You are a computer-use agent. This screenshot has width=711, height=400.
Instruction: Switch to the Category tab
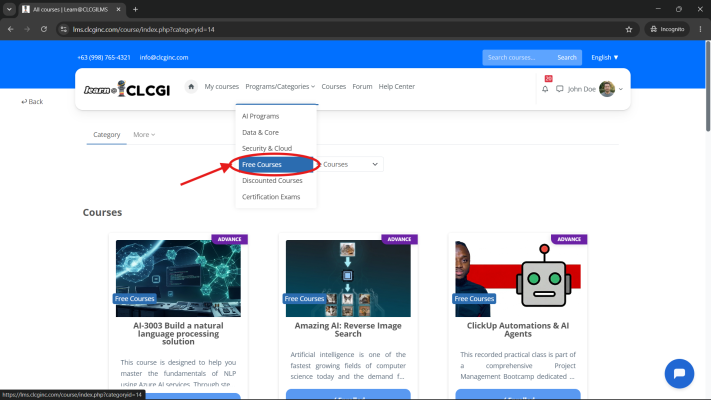click(x=107, y=135)
